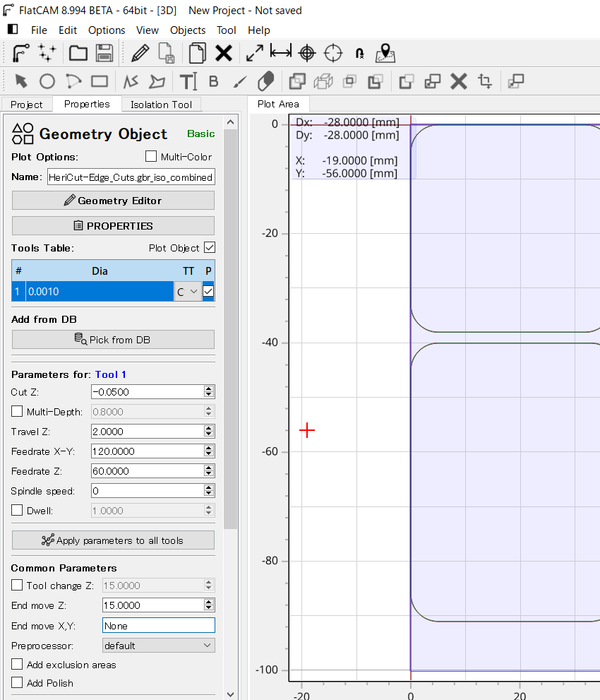Screen dimensions: 600x700
Task: Select the Buffer tool labeled B
Action: [x=214, y=81]
